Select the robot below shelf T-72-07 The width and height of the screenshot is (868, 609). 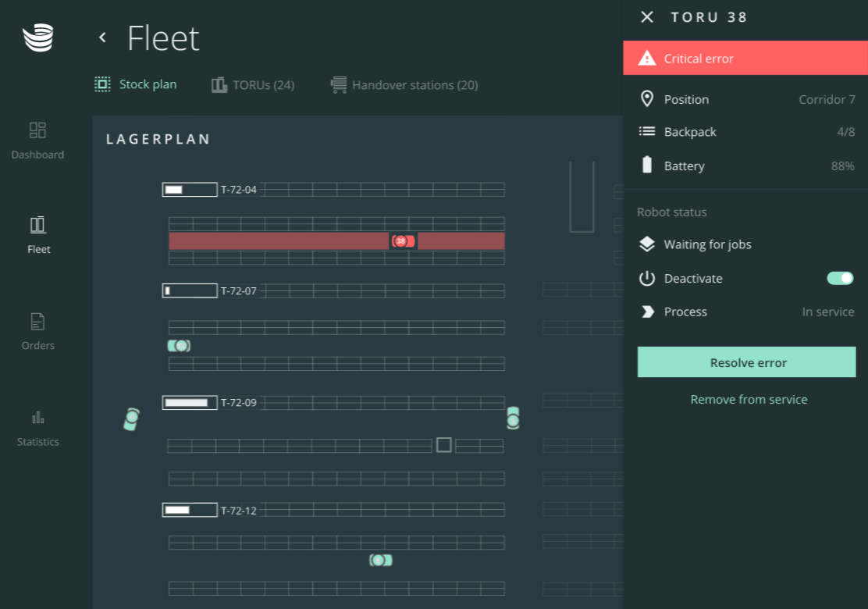pos(179,345)
